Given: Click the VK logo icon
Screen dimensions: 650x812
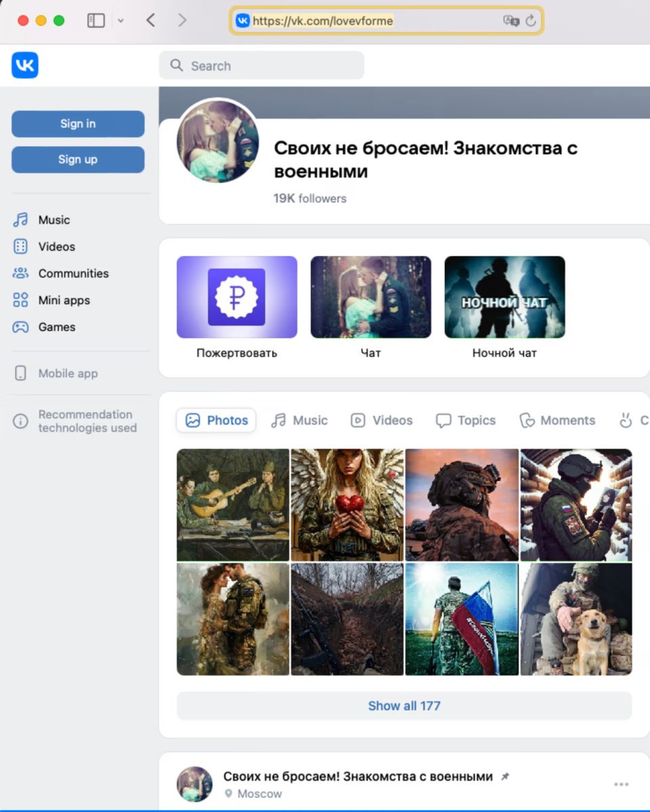Looking at the screenshot, I should [x=25, y=65].
